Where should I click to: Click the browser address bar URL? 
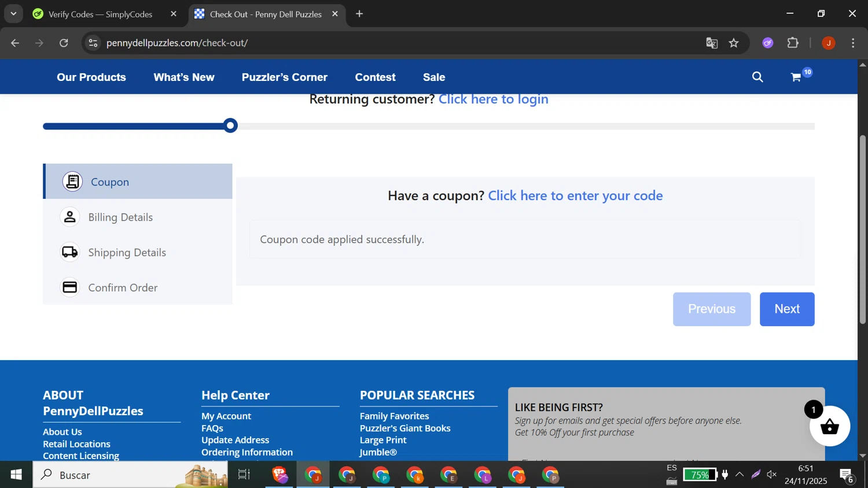(177, 43)
